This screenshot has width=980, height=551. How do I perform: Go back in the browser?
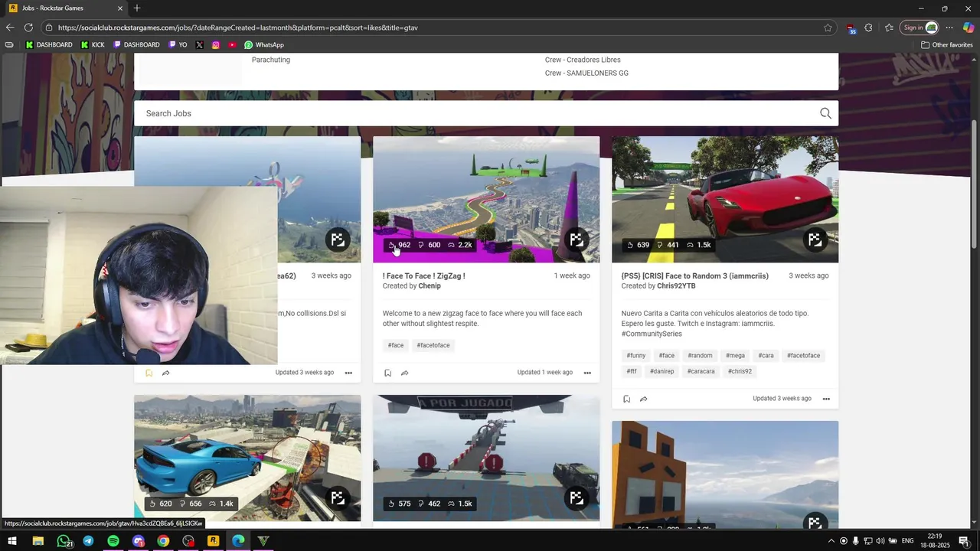(10, 28)
